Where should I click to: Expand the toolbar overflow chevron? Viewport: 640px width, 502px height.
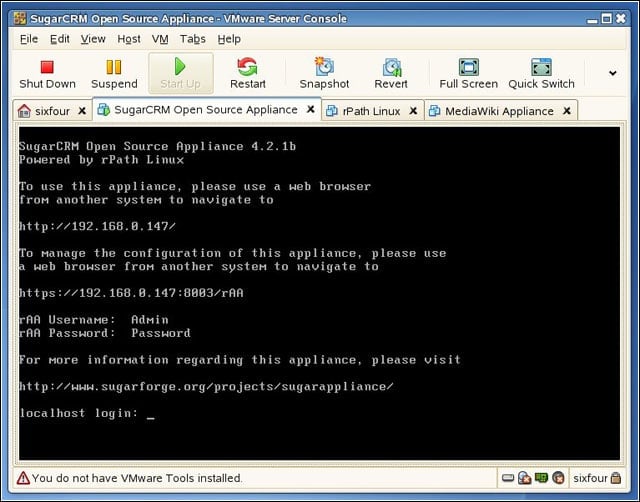coord(612,73)
